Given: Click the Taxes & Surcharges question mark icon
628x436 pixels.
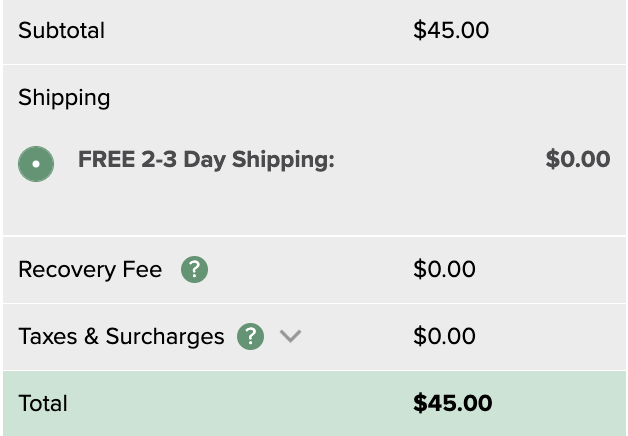Looking at the screenshot, I should point(251,336).
